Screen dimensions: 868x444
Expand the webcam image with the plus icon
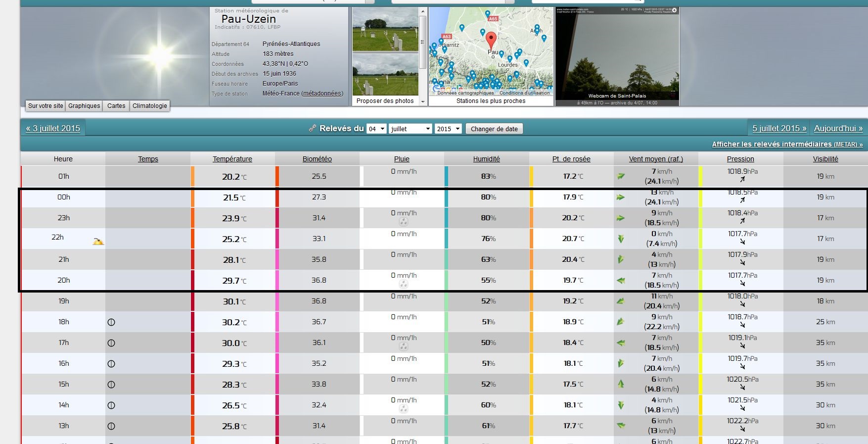click(x=674, y=10)
